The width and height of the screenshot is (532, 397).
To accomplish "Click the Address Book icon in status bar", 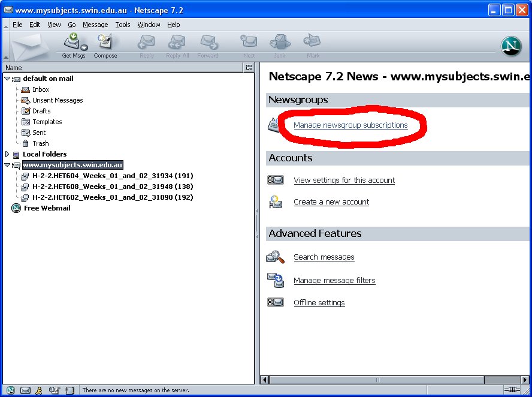I will 70,390.
